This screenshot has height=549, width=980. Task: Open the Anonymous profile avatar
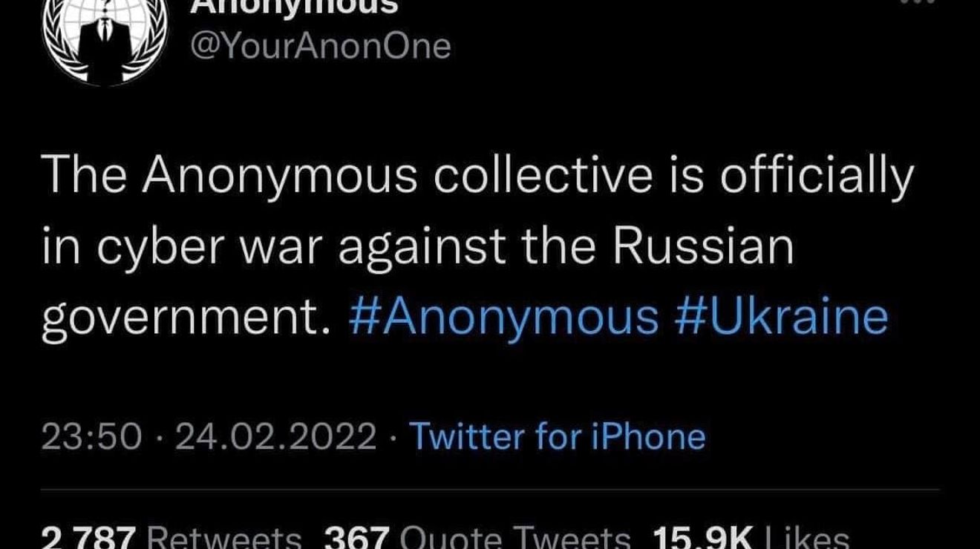(x=104, y=37)
